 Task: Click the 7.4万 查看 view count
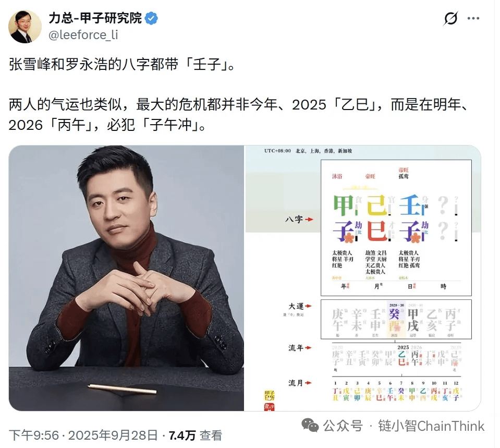(x=195, y=435)
